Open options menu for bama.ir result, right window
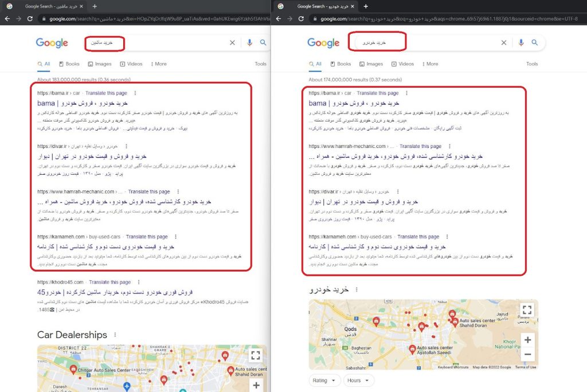The height and width of the screenshot is (392, 587). [x=406, y=93]
